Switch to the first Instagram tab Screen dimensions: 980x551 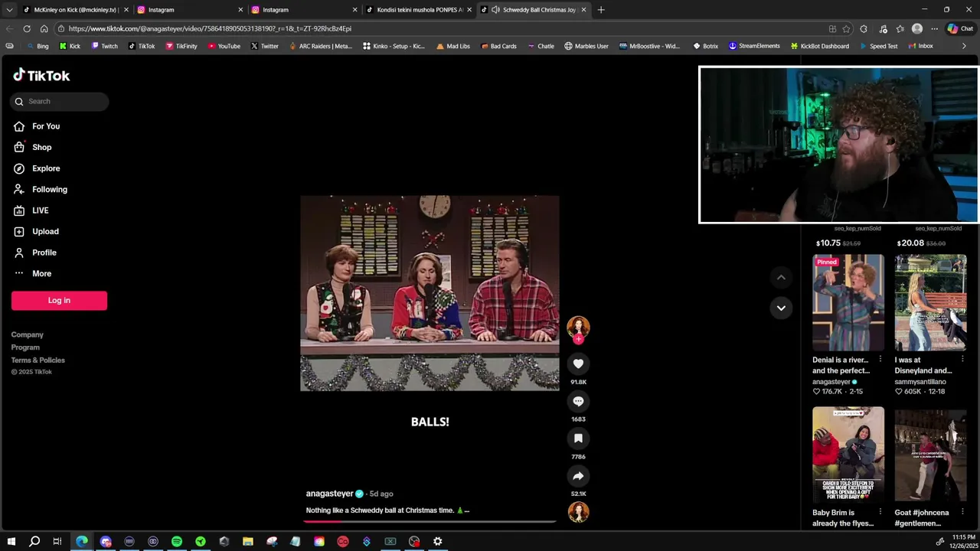[188, 10]
